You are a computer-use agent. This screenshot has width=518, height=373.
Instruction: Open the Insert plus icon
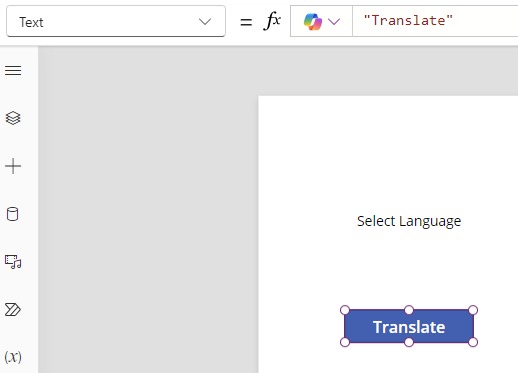click(x=13, y=166)
